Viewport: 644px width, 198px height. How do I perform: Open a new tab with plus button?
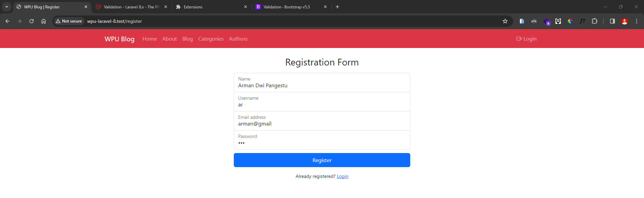[x=337, y=7]
